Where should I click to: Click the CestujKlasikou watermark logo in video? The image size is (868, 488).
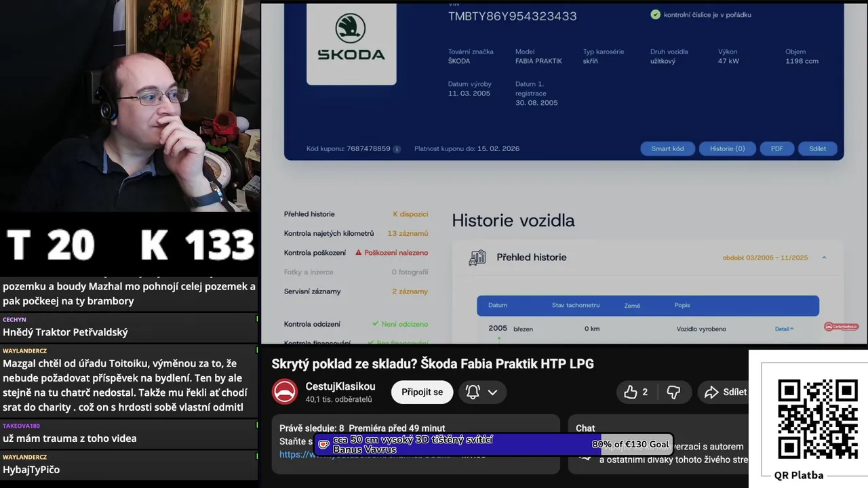click(x=841, y=327)
